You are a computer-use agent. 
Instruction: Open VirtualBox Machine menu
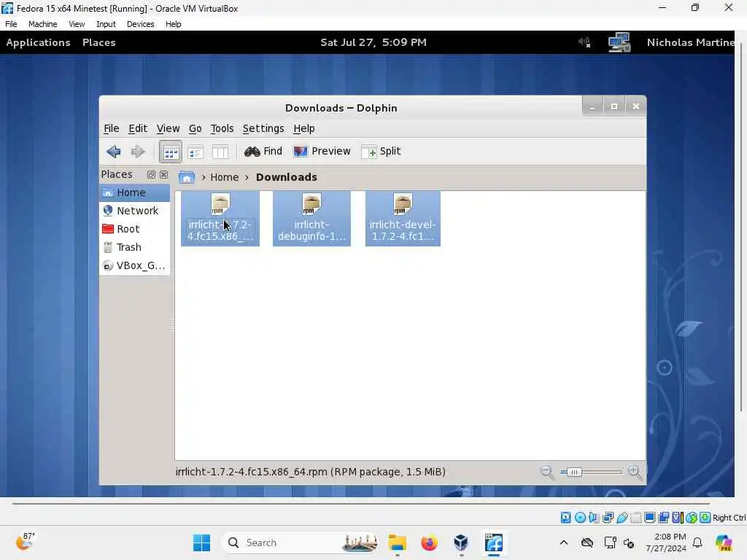coord(42,24)
